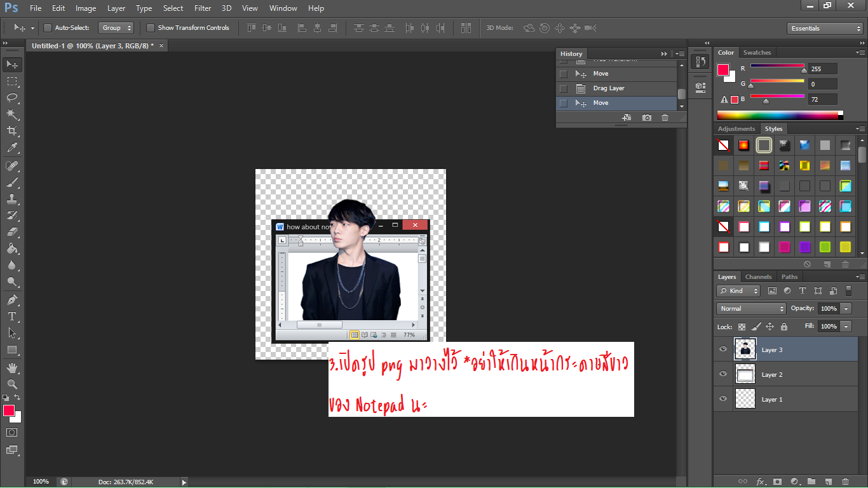Open the Paths tab

[790, 277]
